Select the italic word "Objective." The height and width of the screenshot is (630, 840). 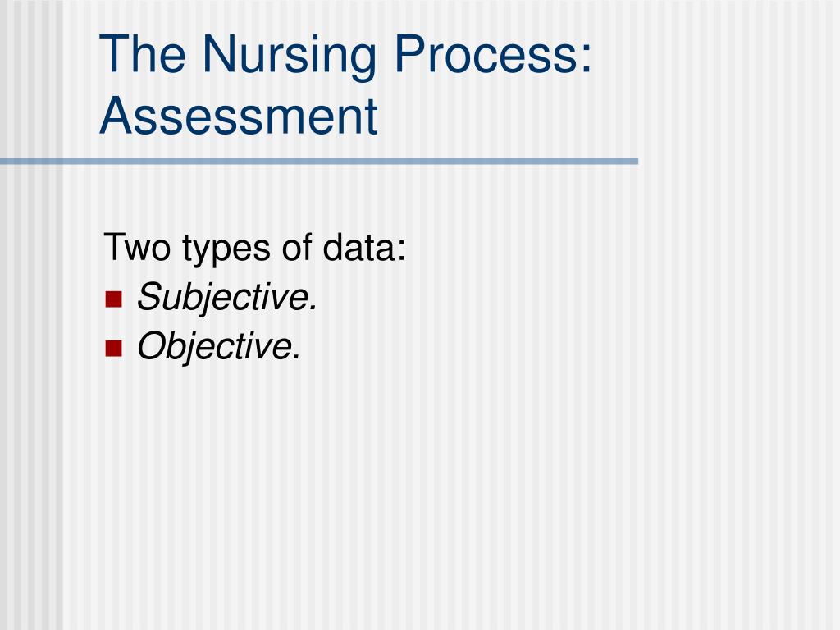click(219, 346)
